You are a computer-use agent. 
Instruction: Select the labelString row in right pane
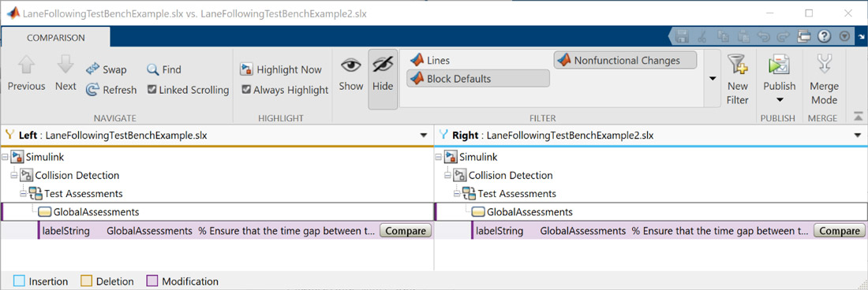tap(669, 231)
